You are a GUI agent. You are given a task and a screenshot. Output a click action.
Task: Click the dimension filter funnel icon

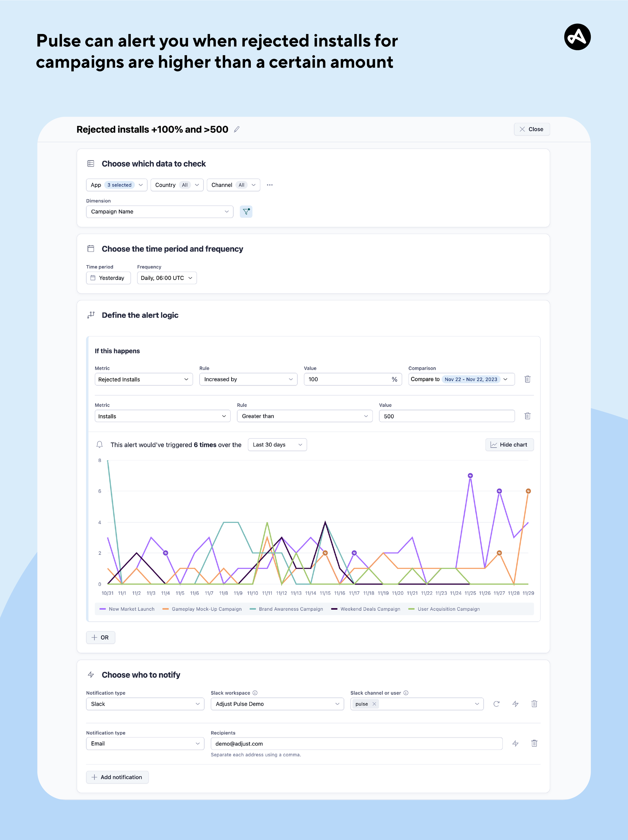click(246, 211)
